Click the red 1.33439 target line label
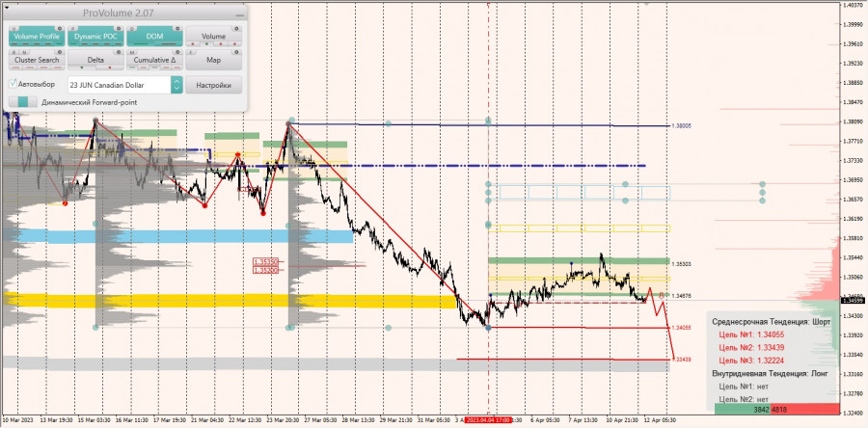The image size is (868, 428). (682, 360)
